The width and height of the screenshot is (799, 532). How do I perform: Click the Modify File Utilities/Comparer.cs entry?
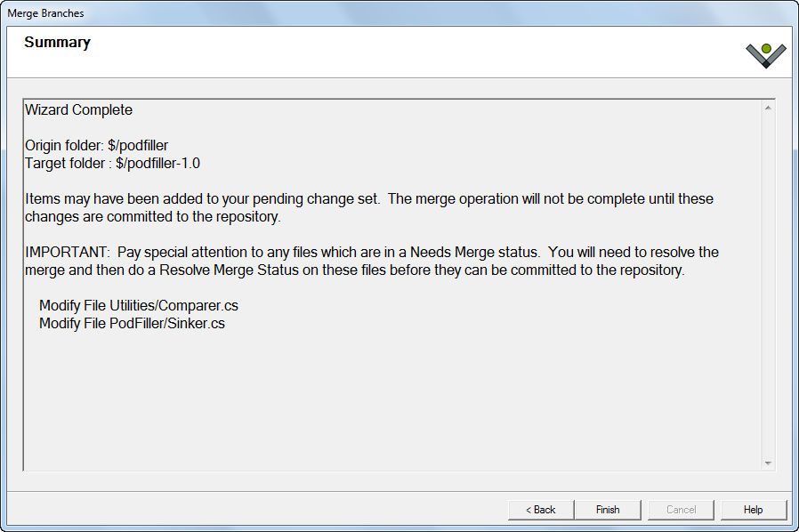tap(138, 305)
